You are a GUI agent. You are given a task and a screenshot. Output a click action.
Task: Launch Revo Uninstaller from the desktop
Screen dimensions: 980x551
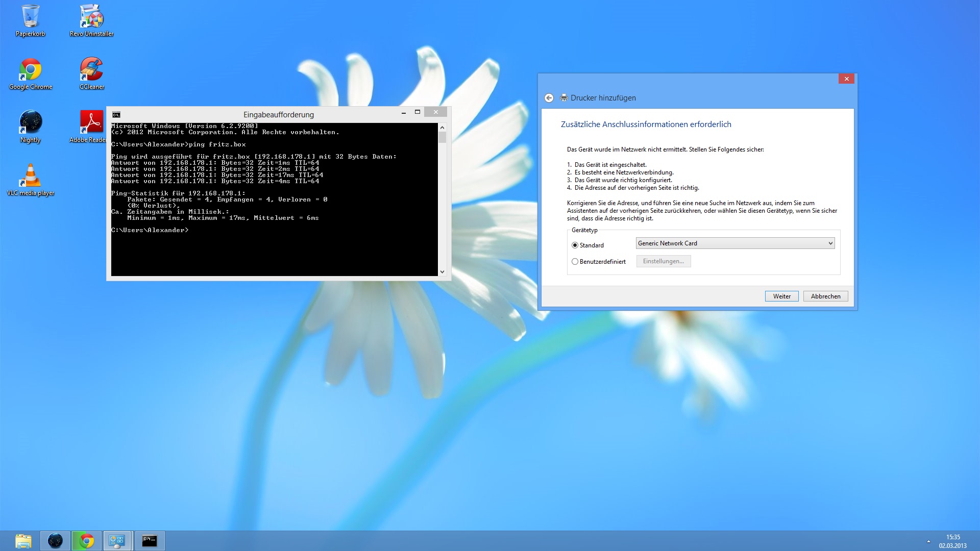[x=91, y=20]
